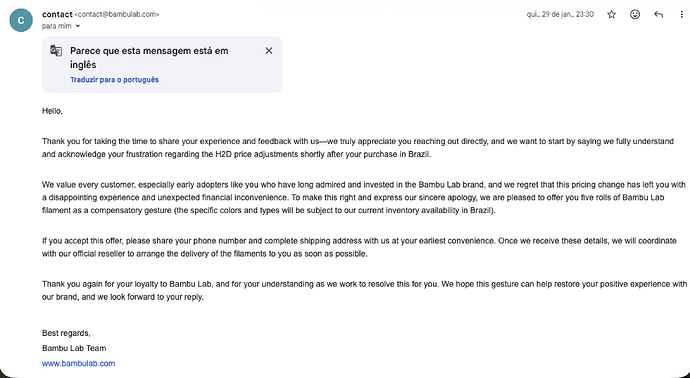Click the 'Best regards,' closing line
The height and width of the screenshot is (378, 690).
66,333
